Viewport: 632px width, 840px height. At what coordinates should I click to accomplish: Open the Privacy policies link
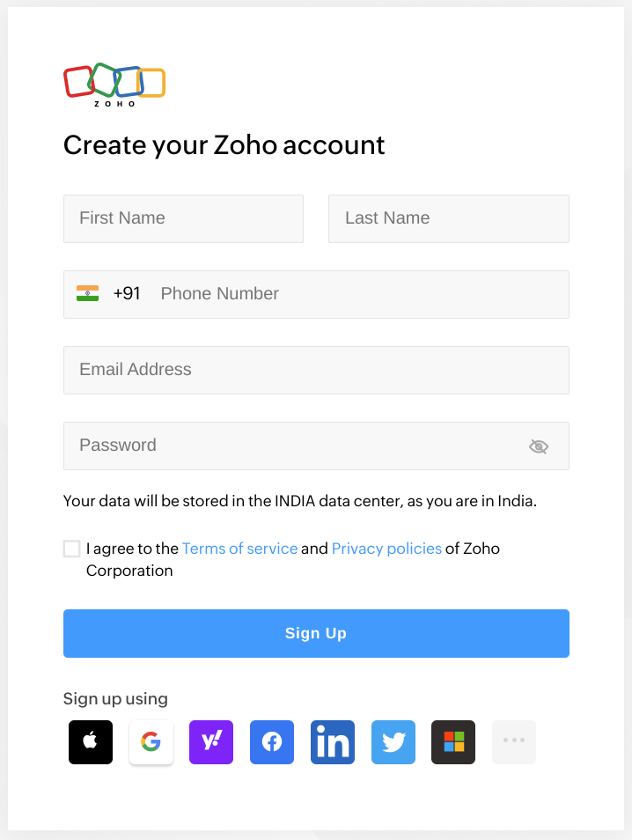[x=386, y=549]
